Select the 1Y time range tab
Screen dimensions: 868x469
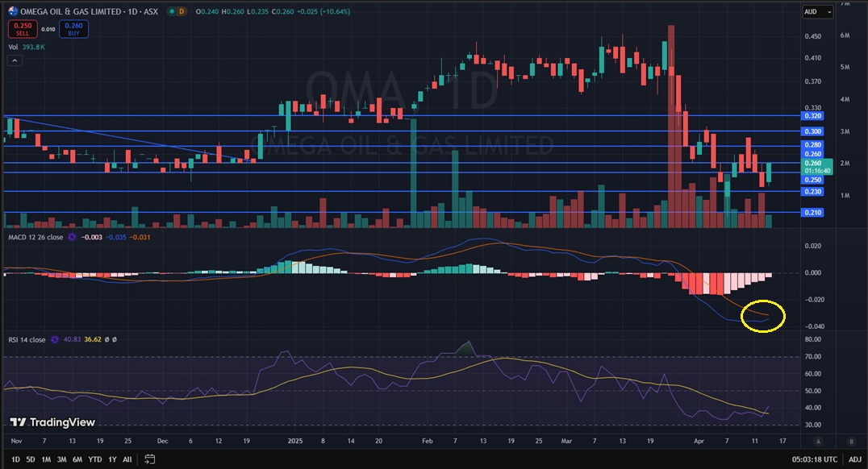click(112, 459)
